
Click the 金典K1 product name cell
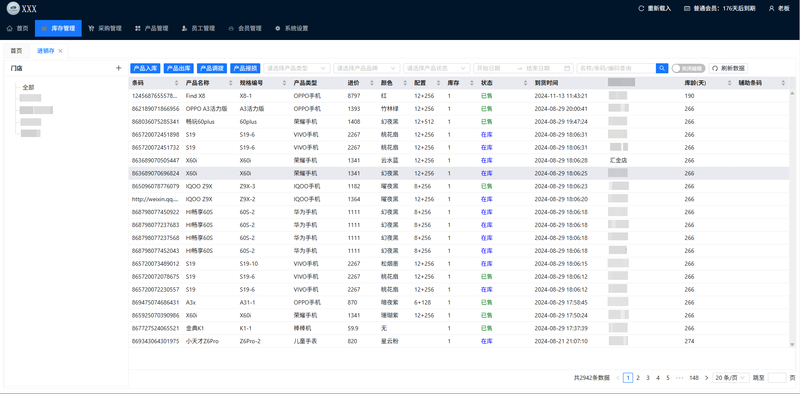(194, 328)
